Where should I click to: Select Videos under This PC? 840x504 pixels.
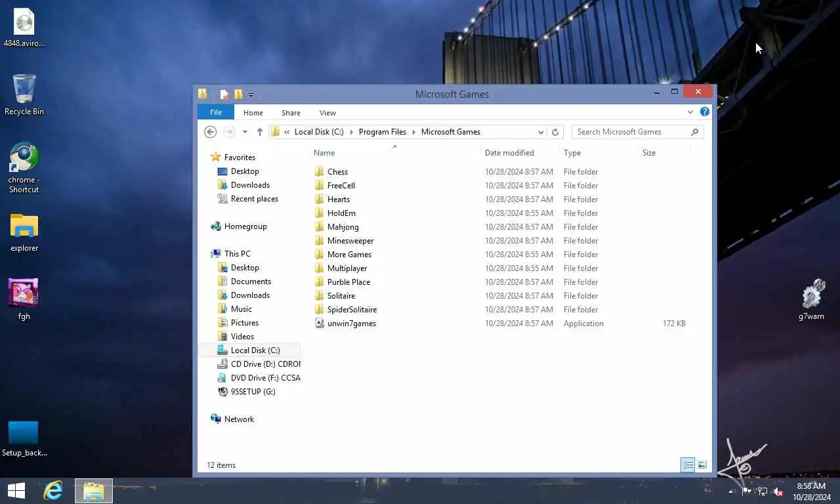coord(242,337)
